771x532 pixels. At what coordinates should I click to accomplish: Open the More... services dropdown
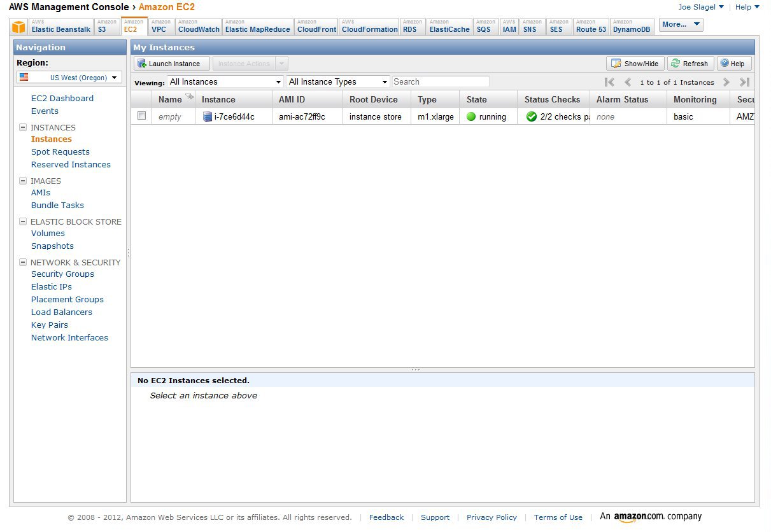coord(681,25)
